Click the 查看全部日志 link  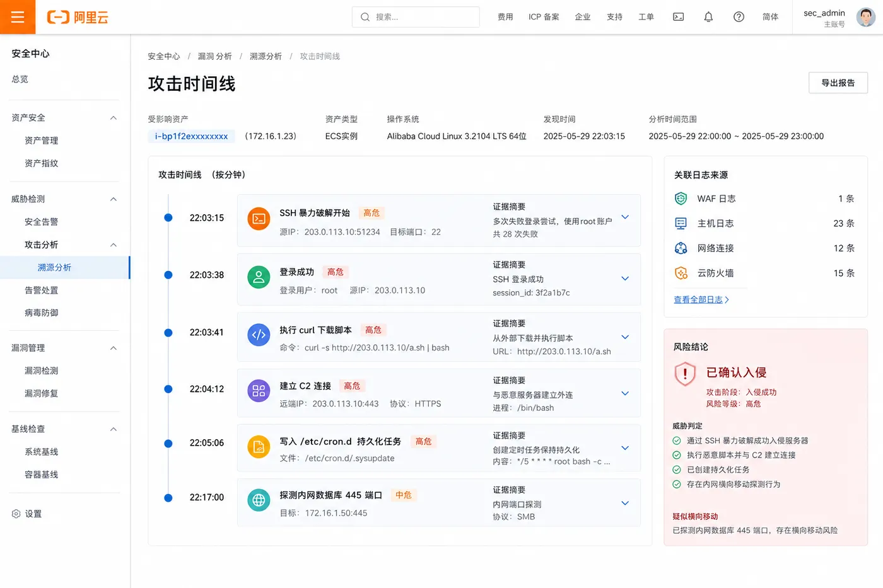tap(701, 299)
